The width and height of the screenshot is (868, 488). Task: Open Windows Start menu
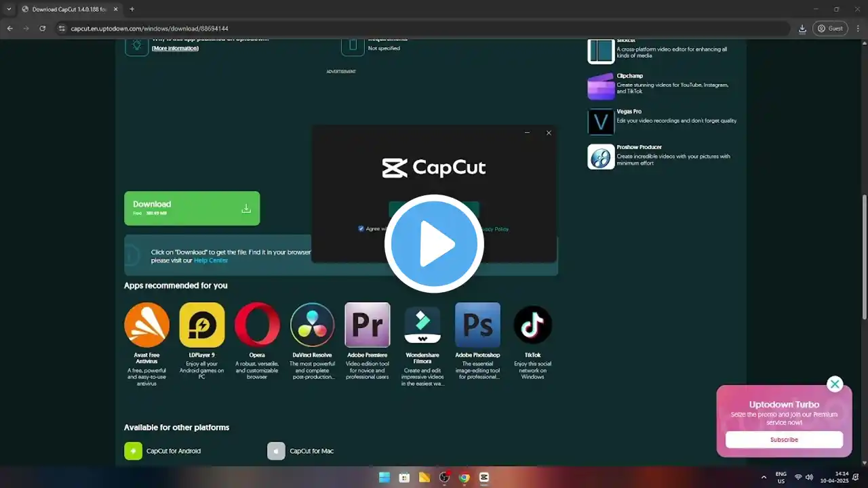(384, 477)
